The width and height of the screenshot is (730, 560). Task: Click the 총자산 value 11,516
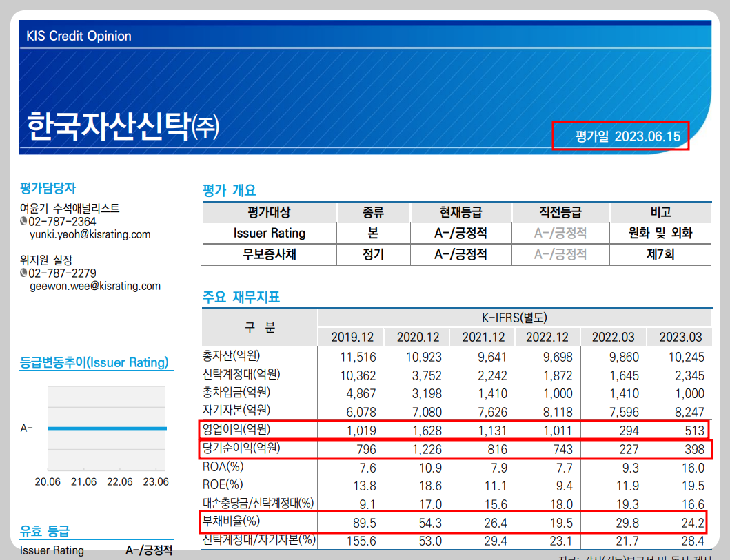click(358, 357)
